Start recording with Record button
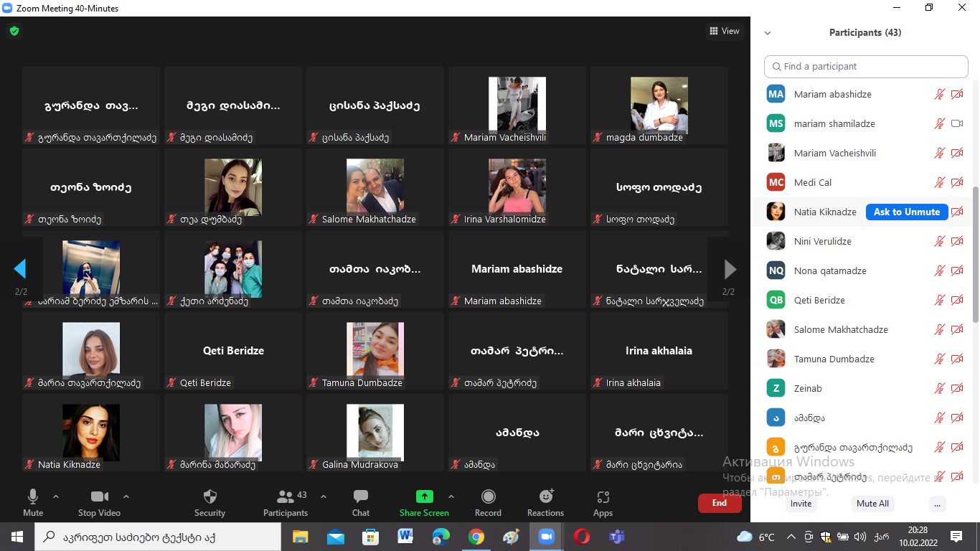The width and height of the screenshot is (980, 551). [x=488, y=502]
